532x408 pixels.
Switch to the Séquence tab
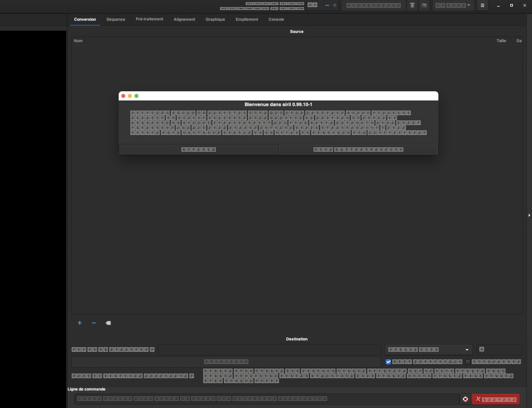click(116, 19)
